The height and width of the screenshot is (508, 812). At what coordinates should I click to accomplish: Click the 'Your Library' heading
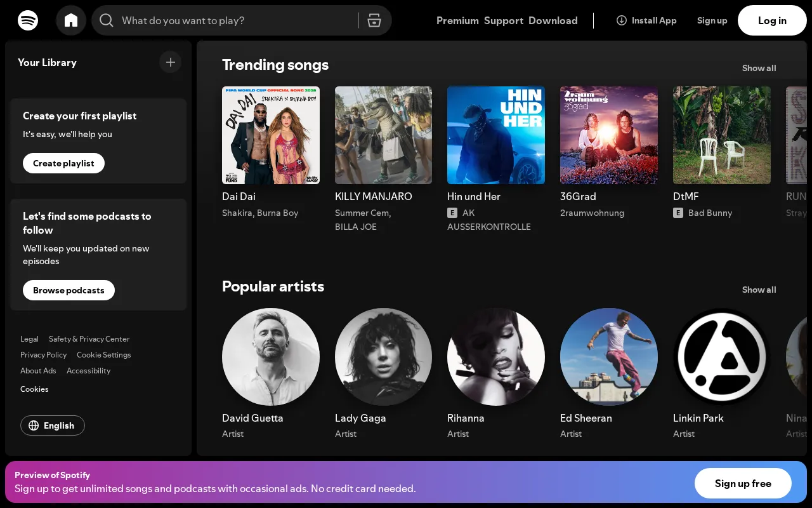(47, 62)
